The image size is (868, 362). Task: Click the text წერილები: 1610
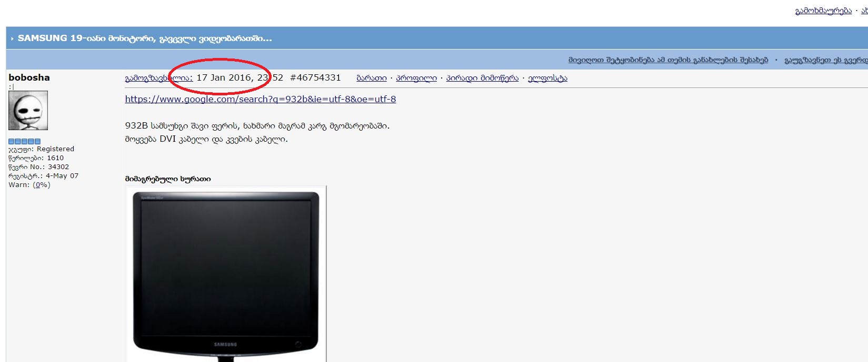pos(36,158)
